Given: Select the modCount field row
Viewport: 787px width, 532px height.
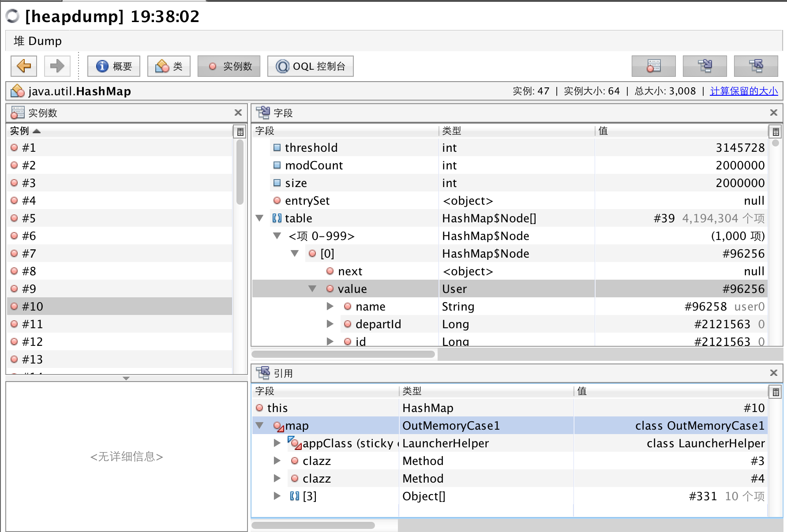Looking at the screenshot, I should click(x=510, y=165).
